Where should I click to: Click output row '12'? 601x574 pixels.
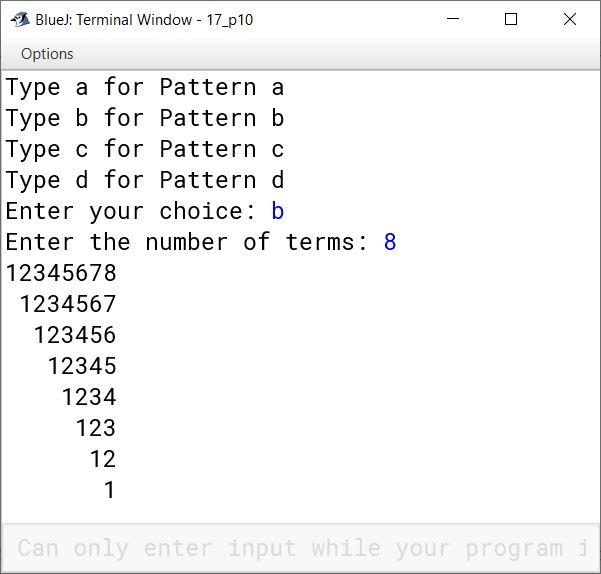pos(103,459)
